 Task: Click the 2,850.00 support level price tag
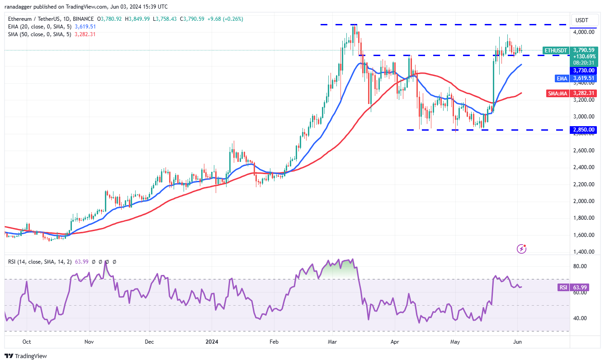pos(585,130)
